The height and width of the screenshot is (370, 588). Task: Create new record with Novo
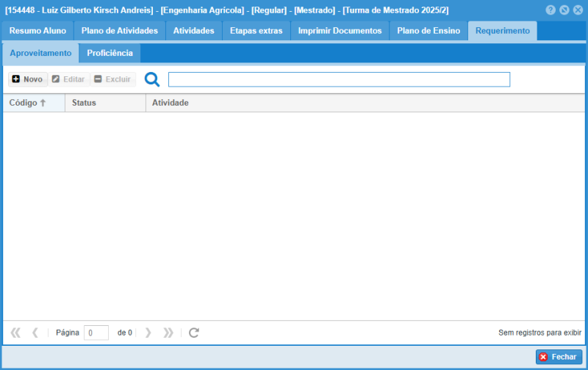tap(28, 79)
